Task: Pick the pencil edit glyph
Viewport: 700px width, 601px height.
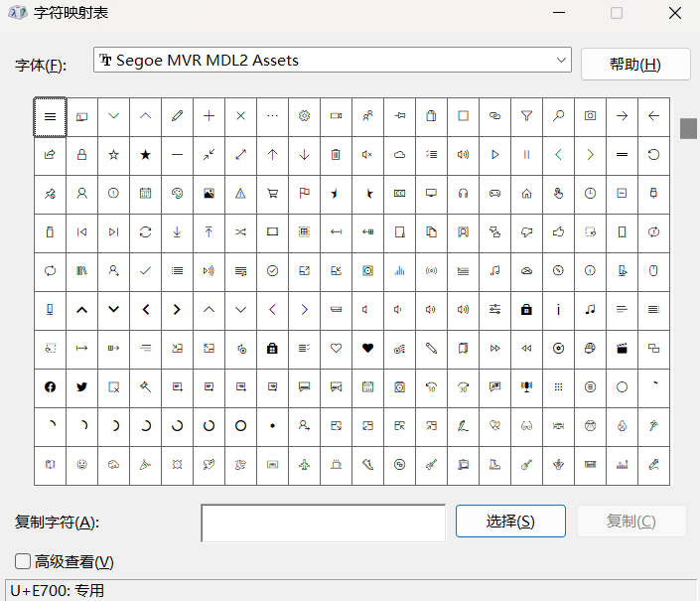Action: pos(177,116)
